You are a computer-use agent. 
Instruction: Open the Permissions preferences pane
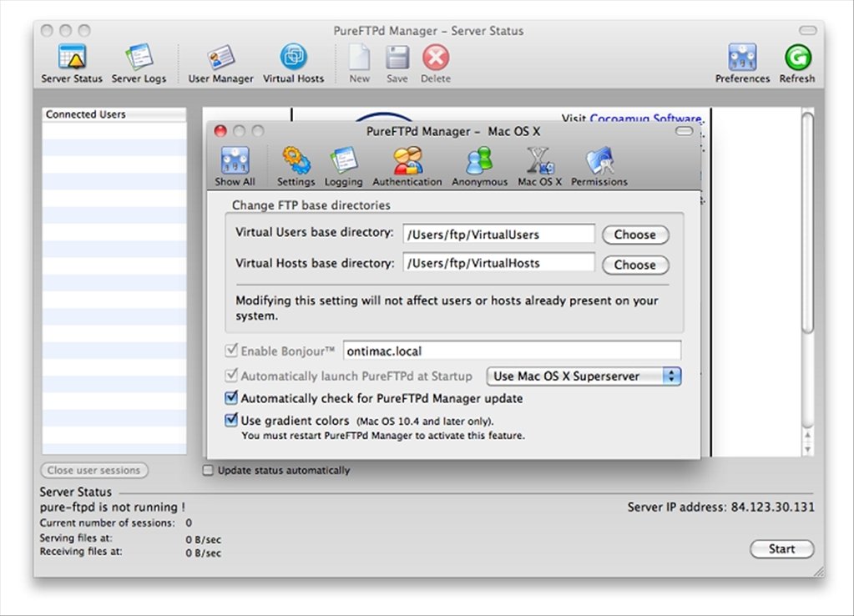coord(599,167)
